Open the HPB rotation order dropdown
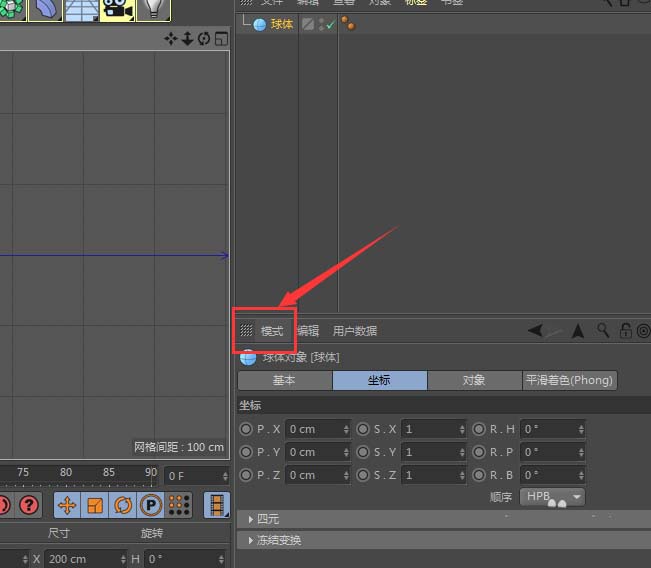651x568 pixels. pos(552,497)
